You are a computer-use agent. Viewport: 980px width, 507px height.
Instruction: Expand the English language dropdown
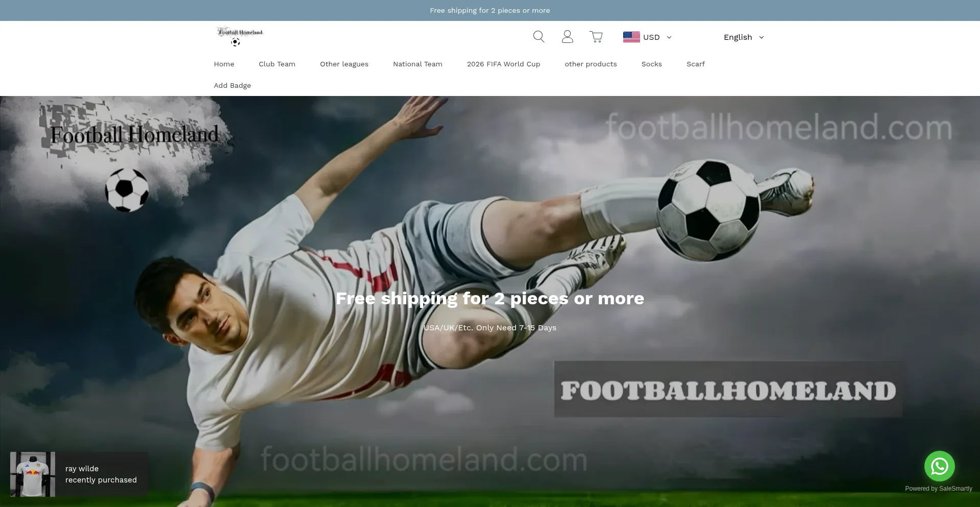tap(744, 37)
